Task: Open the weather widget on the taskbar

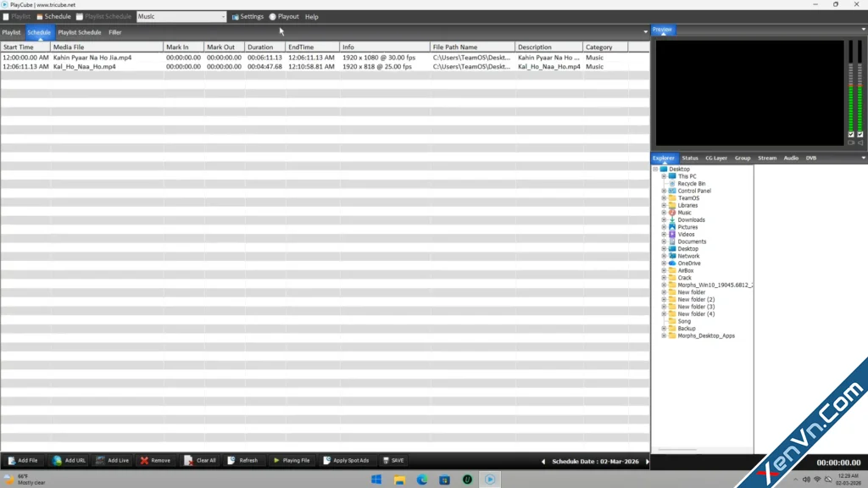Action: [25, 480]
